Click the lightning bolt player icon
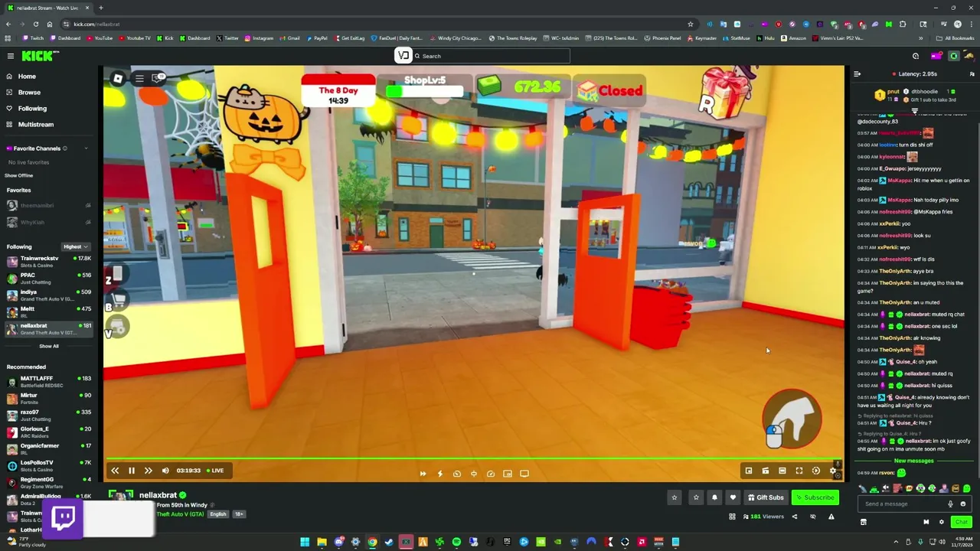Image resolution: width=980 pixels, height=551 pixels. (x=439, y=474)
